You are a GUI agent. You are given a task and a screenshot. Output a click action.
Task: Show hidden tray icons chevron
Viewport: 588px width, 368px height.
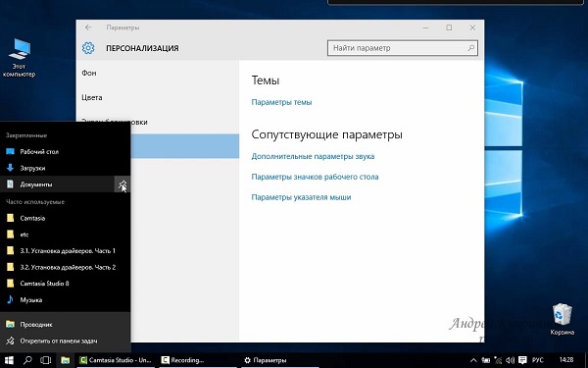473,360
